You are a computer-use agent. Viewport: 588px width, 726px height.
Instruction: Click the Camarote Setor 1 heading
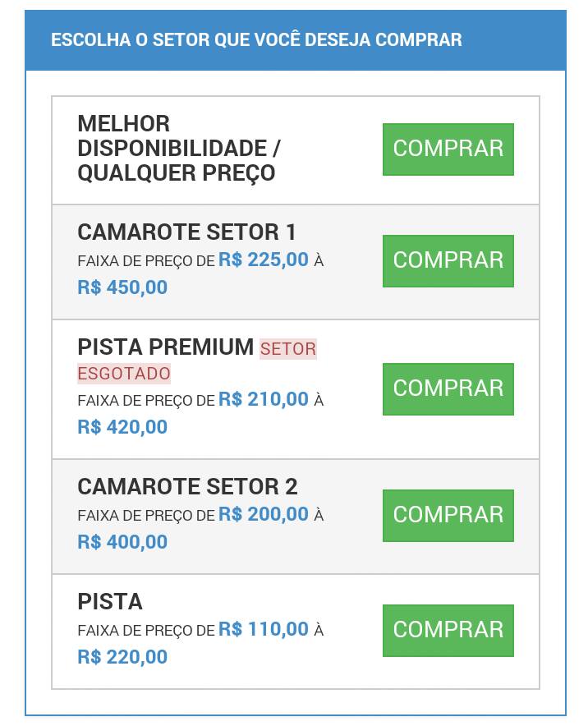tap(186, 232)
